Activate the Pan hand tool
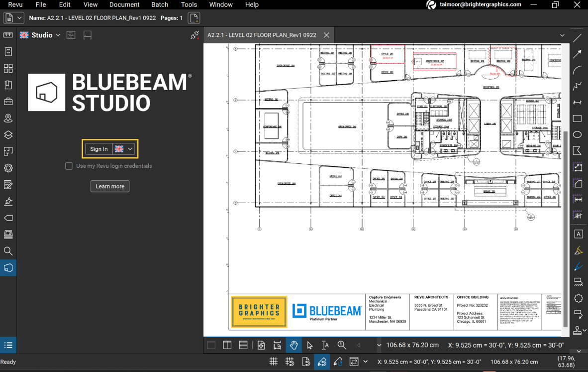The image size is (588, 372). pyautogui.click(x=294, y=345)
